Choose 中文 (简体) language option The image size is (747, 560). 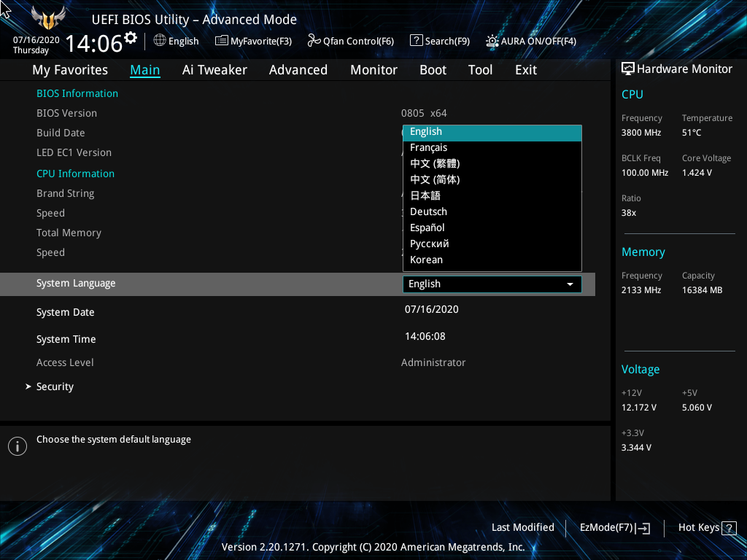point(492,180)
